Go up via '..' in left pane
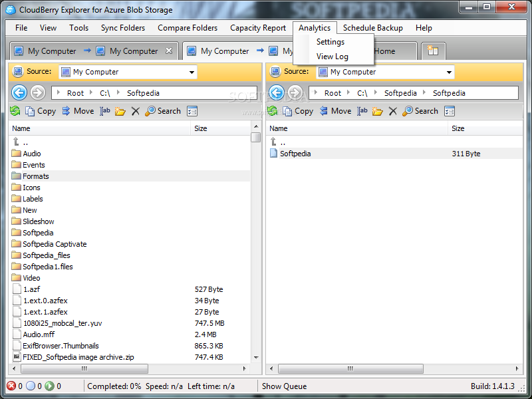Screen dimensions: 532x399 [x=21, y=142]
